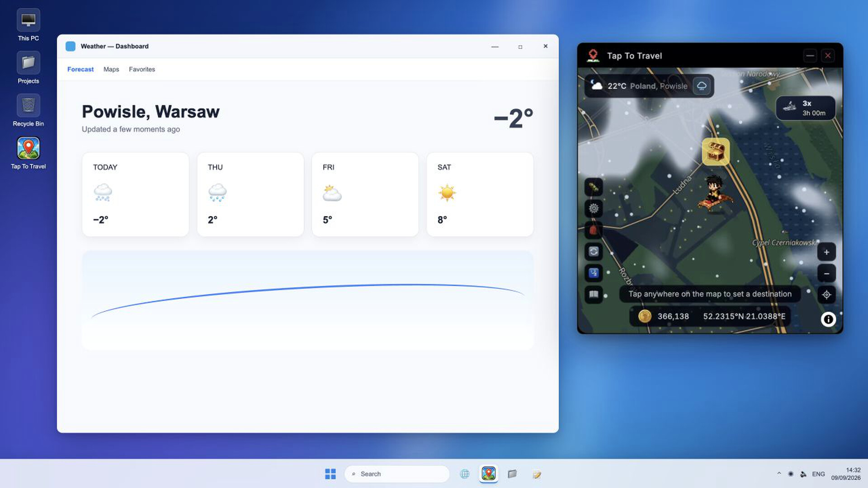Select the FRI forecast card
The width and height of the screenshot is (868, 488).
click(x=365, y=194)
